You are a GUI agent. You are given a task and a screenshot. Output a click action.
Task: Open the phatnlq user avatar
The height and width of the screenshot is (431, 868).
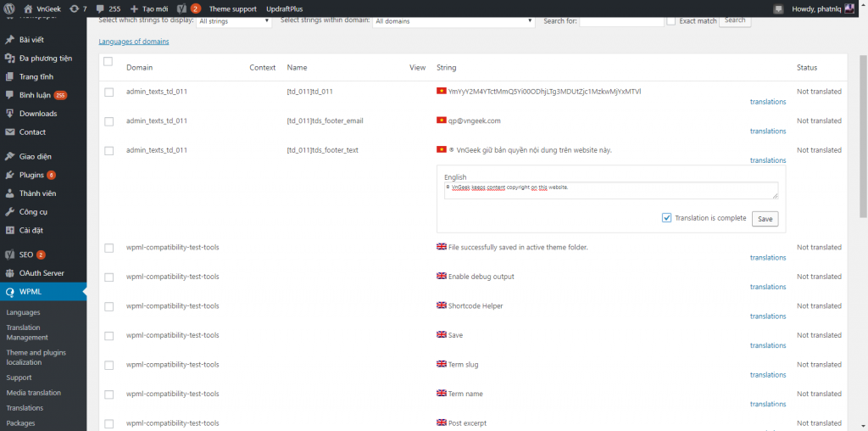point(849,8)
